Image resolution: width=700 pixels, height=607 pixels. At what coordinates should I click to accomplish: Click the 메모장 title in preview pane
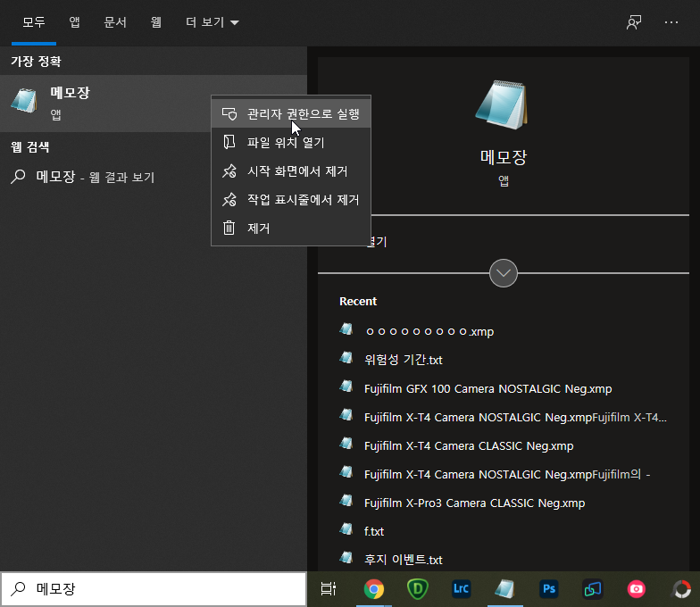[504, 157]
